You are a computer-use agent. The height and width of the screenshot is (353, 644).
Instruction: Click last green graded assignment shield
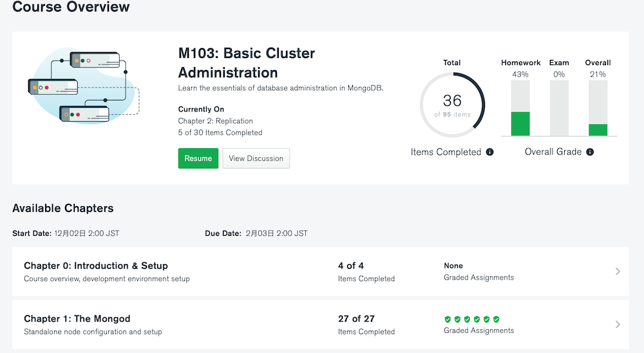pyautogui.click(x=496, y=320)
